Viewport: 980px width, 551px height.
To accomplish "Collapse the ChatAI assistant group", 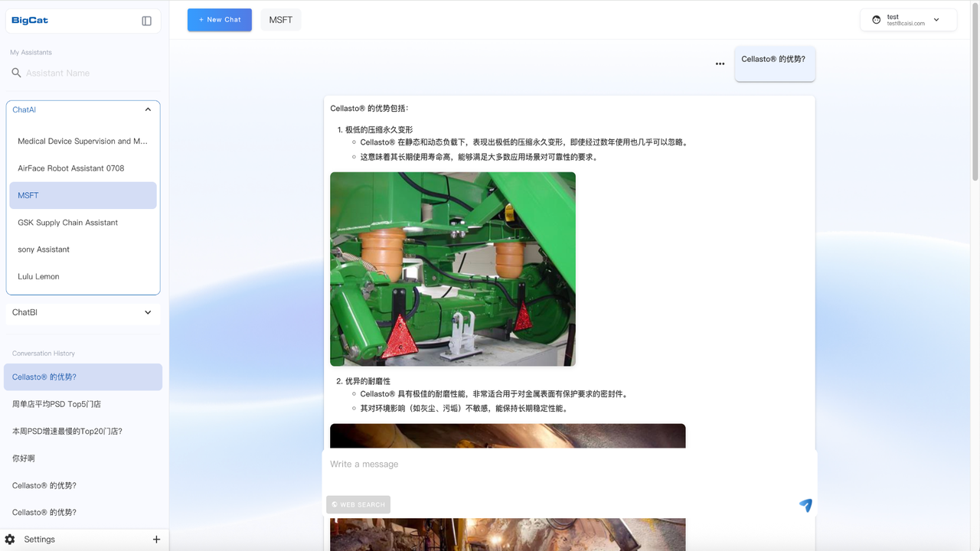I will [x=148, y=109].
